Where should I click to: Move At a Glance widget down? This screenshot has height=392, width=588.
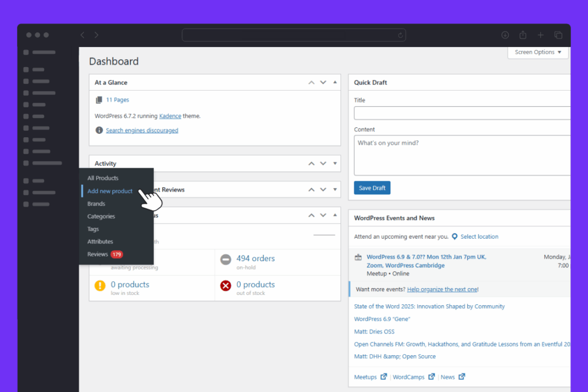(x=323, y=83)
